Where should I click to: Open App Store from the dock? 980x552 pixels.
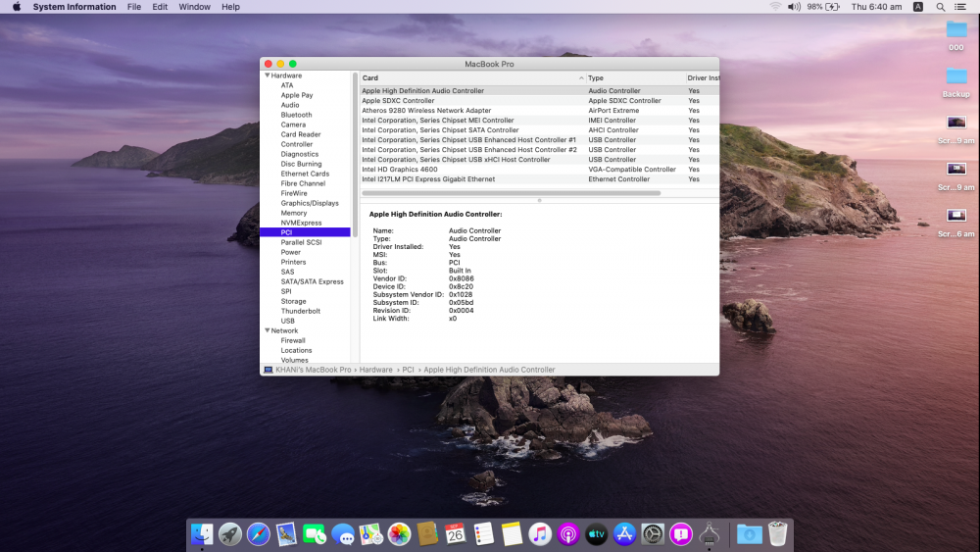click(624, 534)
